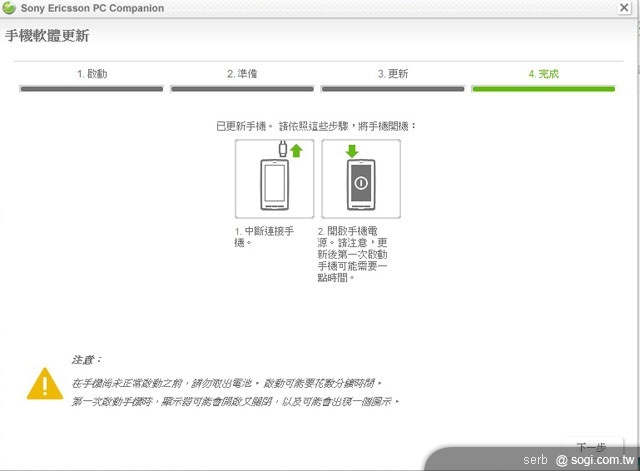Select the '4. 完成' step tab
This screenshot has height=471, width=640.
(x=543, y=74)
